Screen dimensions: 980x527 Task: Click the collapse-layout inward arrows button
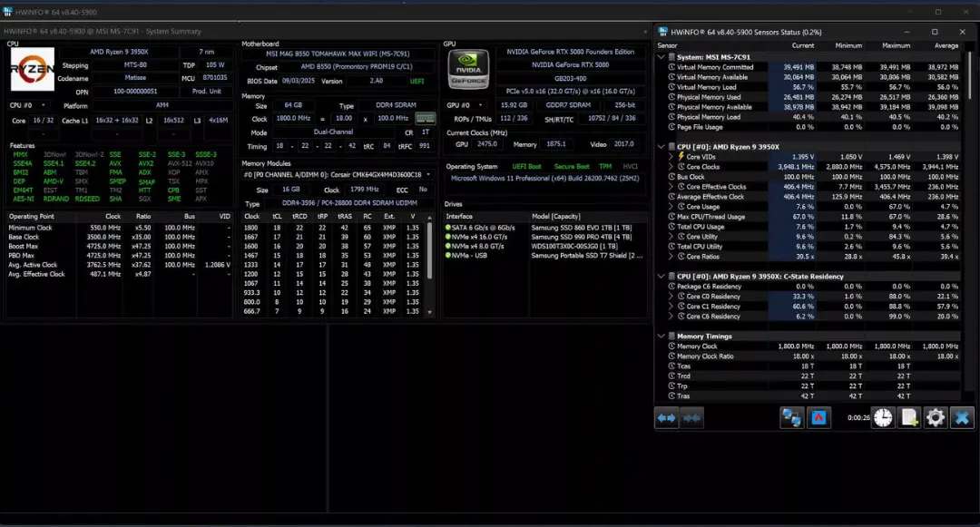tap(691, 418)
